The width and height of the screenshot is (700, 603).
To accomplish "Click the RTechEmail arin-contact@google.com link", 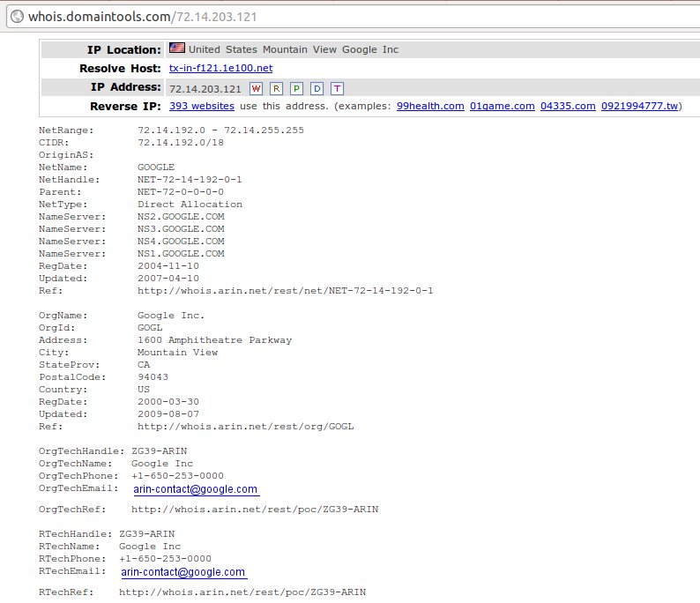I will pos(183,572).
